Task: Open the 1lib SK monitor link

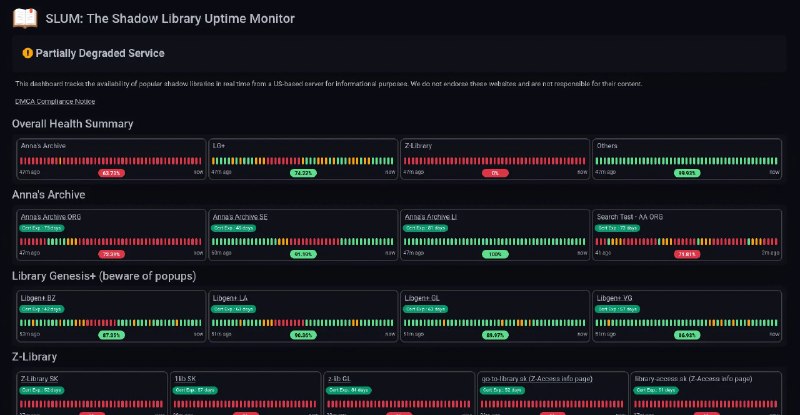Action: (185, 379)
